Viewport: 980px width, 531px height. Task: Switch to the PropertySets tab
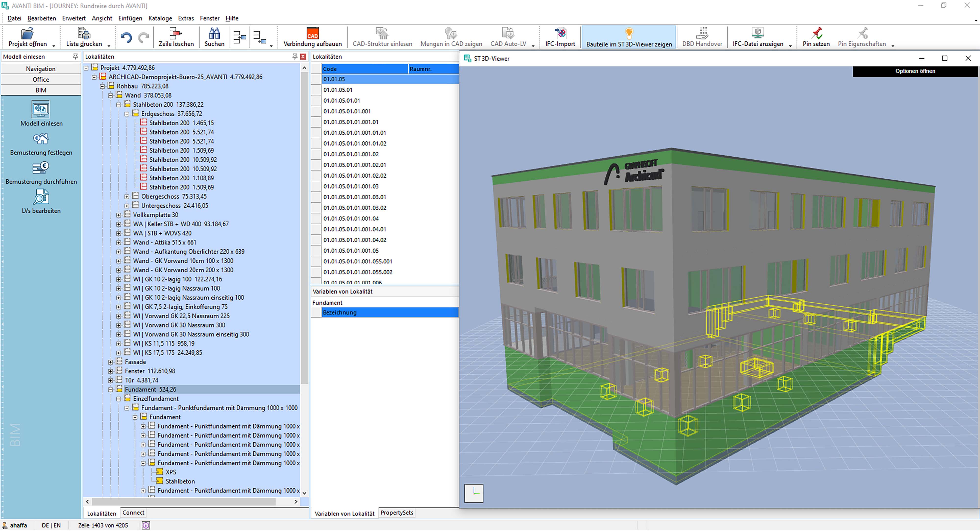[396, 513]
